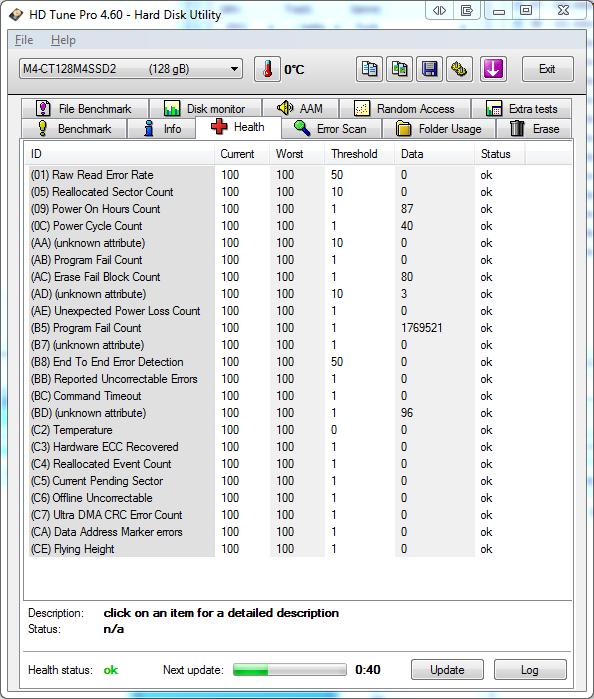
Task: Click the copy screenshot toolbar icon
Action: 399,69
